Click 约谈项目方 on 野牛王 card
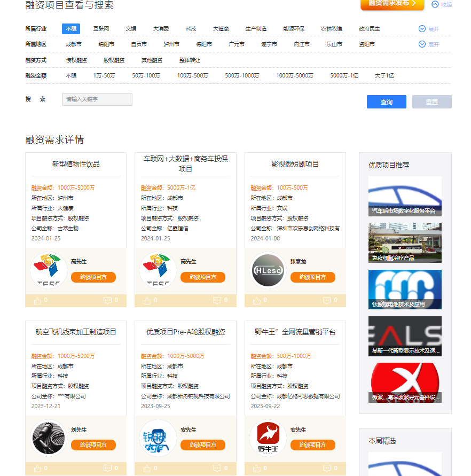Image resolution: width=471 pixels, height=476 pixels. pos(313,445)
